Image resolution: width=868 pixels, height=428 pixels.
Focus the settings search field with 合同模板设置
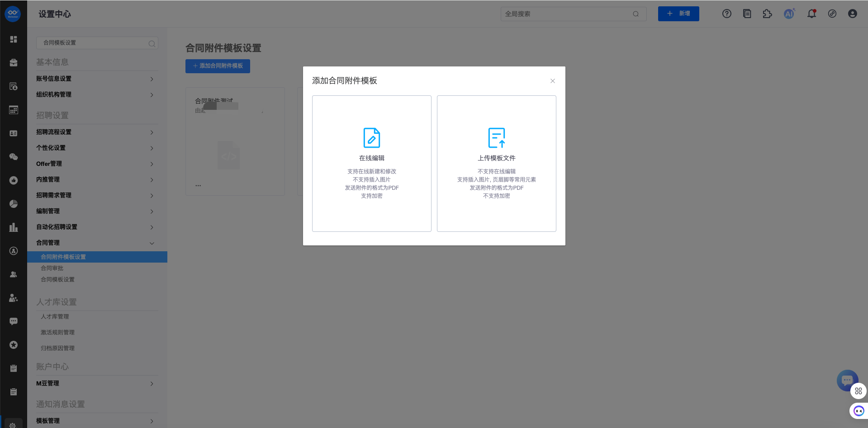(97, 43)
